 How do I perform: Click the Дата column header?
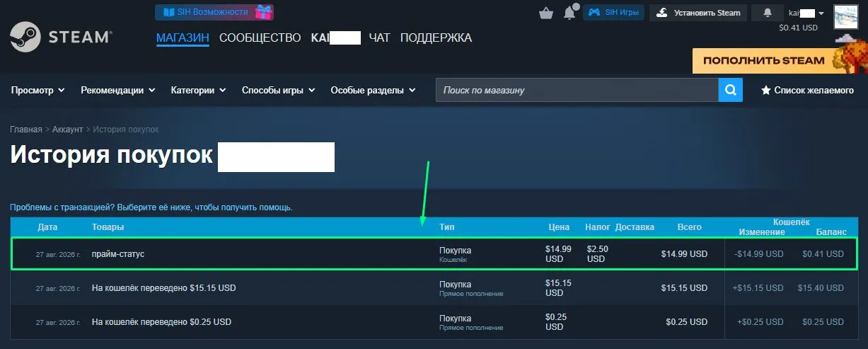(x=48, y=227)
